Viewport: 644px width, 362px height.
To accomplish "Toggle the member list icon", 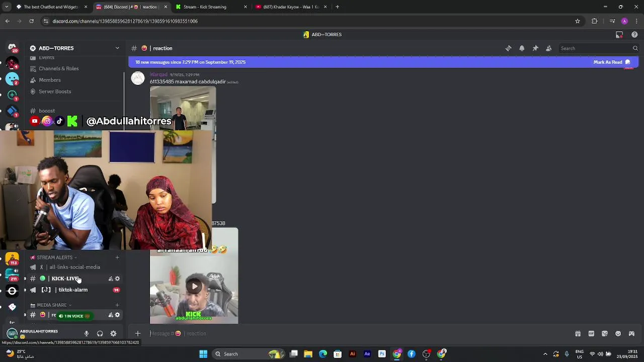I will pos(549,48).
